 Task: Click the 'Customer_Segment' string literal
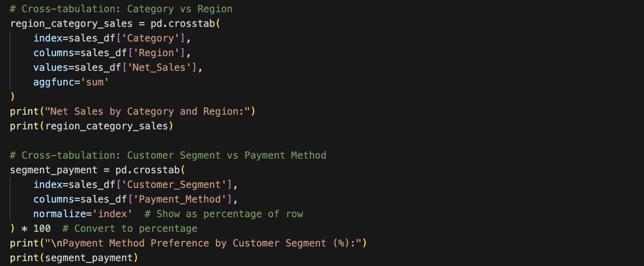coord(174,185)
